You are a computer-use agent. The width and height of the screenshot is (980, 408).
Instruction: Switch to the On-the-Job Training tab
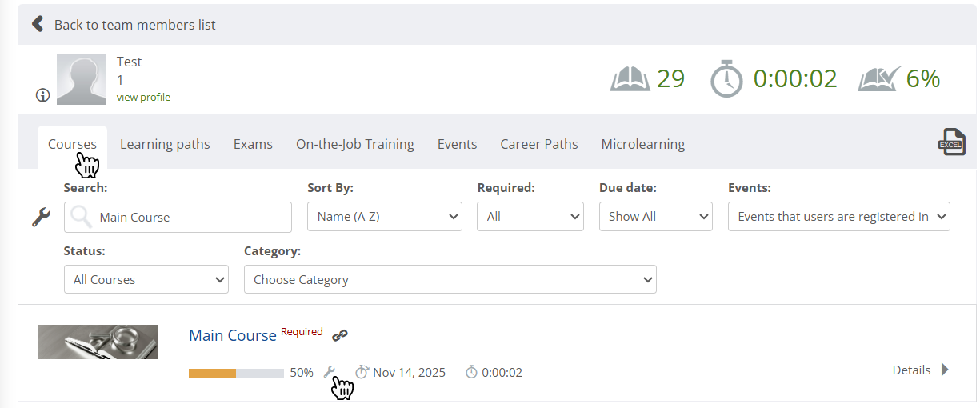[354, 145]
